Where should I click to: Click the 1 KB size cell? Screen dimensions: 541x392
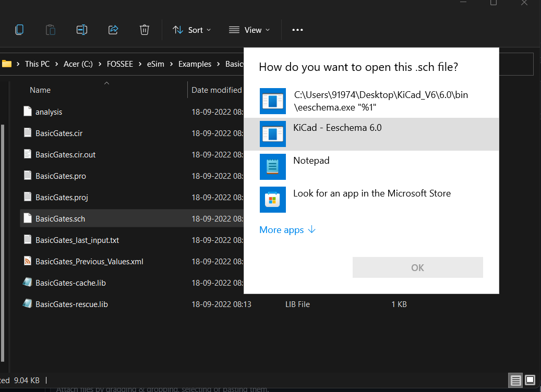coord(399,304)
